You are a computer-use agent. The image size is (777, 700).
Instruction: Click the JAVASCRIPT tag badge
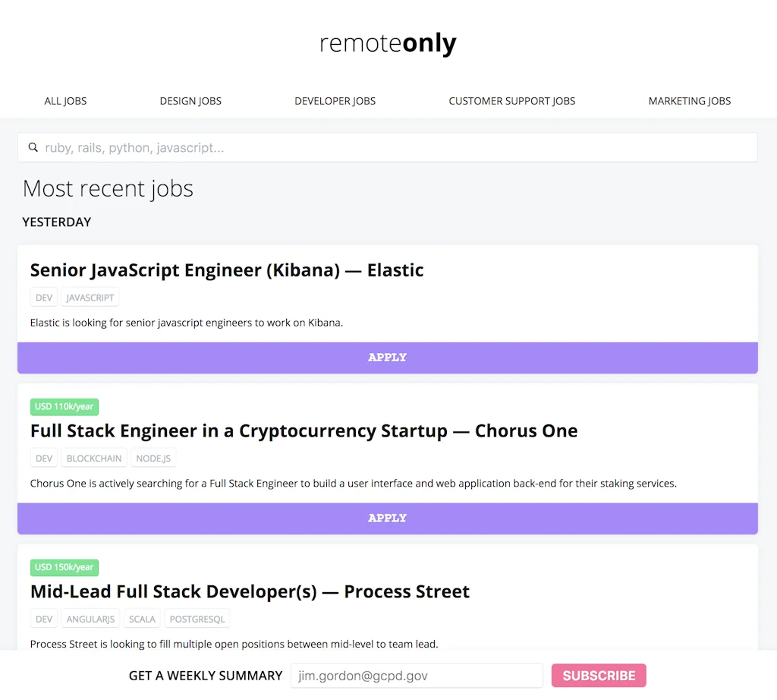click(x=90, y=297)
